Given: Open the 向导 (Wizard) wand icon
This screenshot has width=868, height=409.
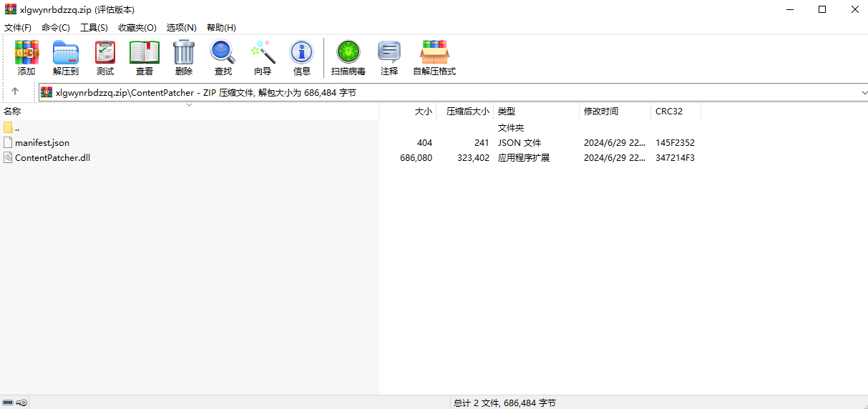Looking at the screenshot, I should 263,52.
